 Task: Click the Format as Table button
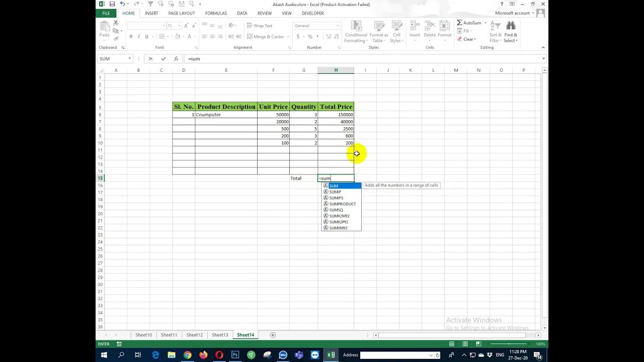379,32
